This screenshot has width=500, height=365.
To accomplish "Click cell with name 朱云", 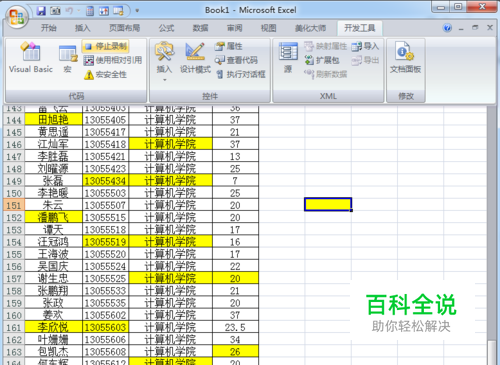I will [53, 205].
